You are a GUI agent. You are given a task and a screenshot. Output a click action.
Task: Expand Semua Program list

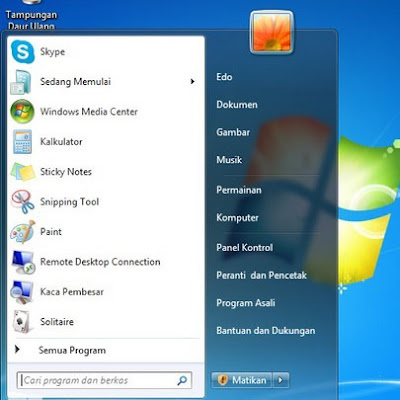(72, 350)
